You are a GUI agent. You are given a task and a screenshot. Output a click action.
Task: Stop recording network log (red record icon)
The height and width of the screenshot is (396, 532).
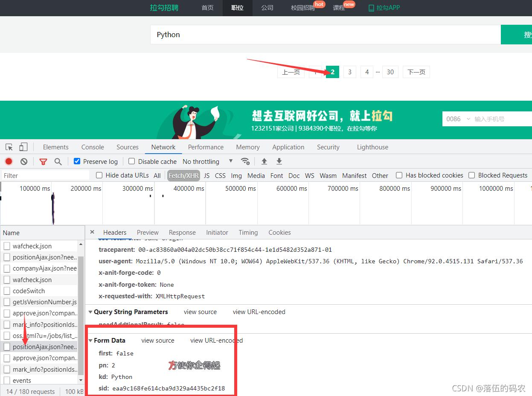tap(9, 161)
